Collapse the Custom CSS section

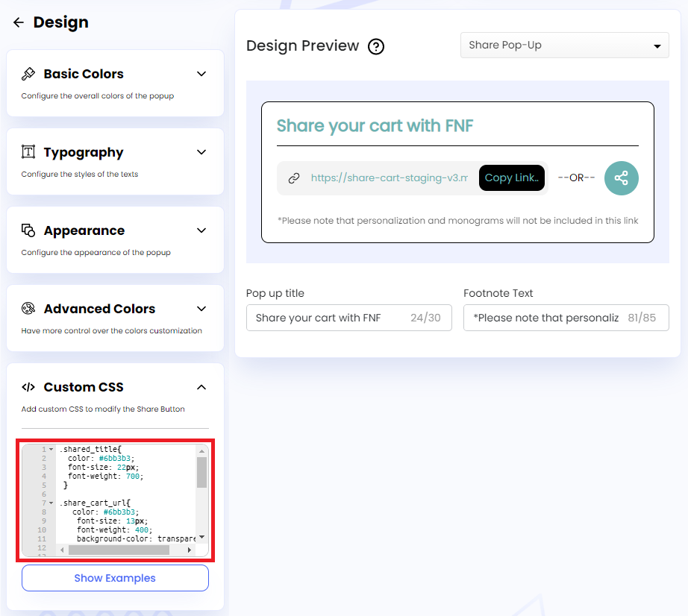(201, 387)
